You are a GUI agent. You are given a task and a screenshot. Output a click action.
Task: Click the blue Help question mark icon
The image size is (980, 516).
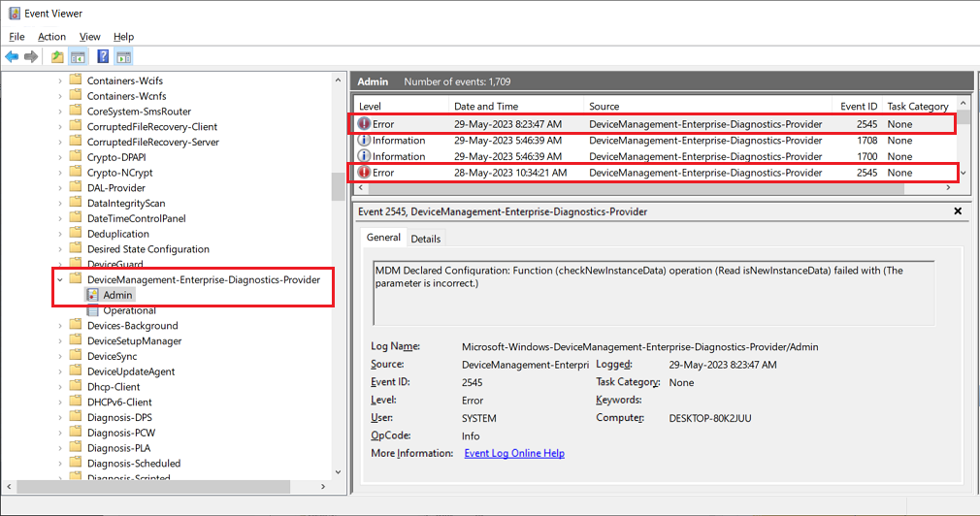(103, 57)
